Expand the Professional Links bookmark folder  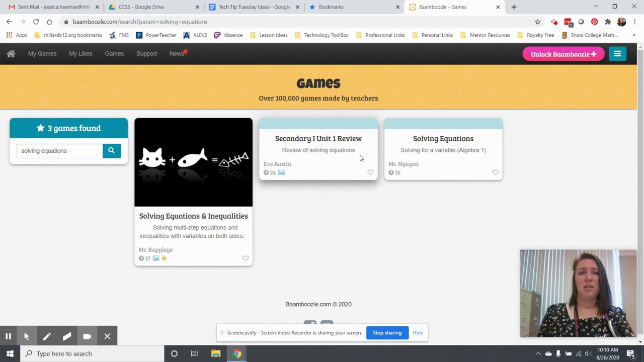coord(380,35)
